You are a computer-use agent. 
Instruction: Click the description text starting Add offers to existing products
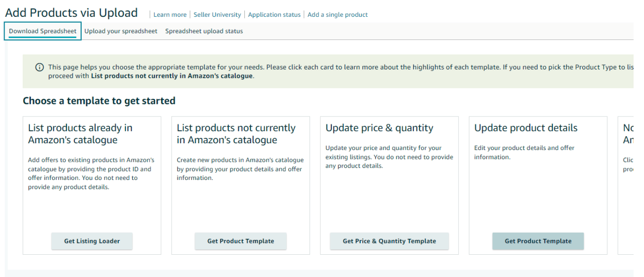(91, 173)
